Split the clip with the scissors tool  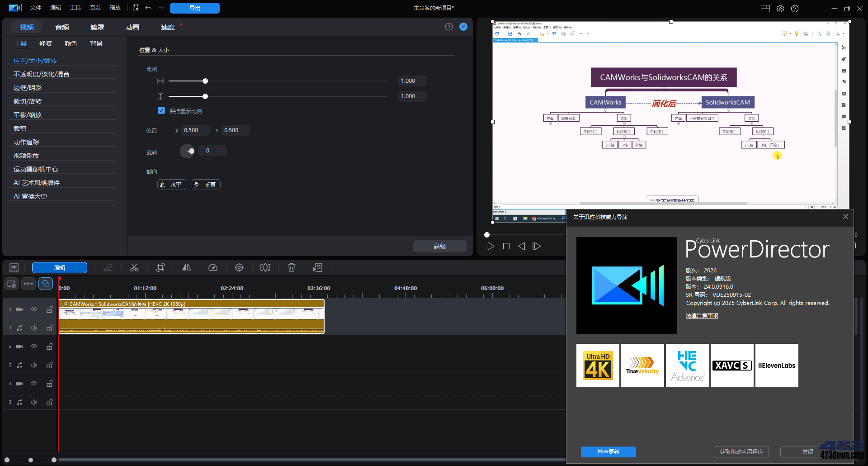point(134,267)
